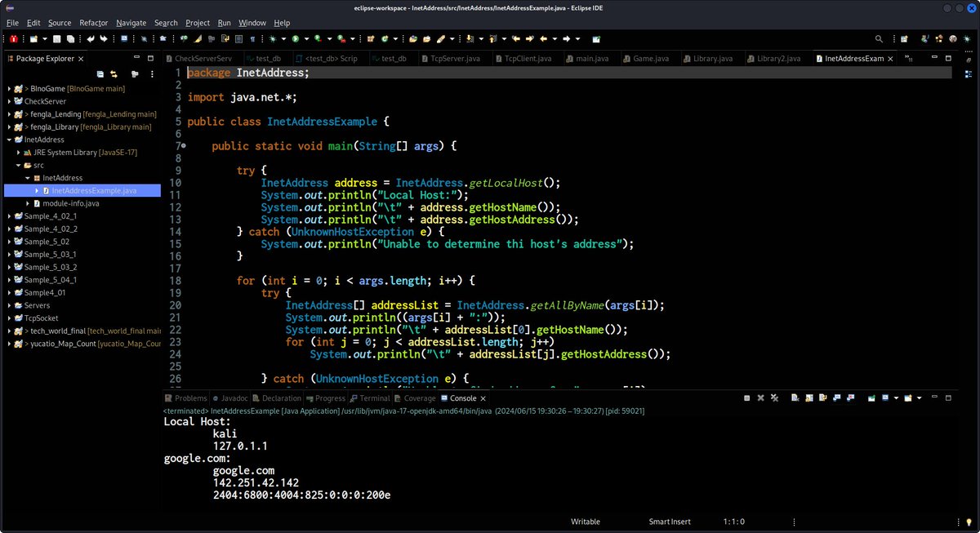Viewport: 980px width, 533px height.
Task: Switch to the Terminal tab
Action: [x=369, y=398]
